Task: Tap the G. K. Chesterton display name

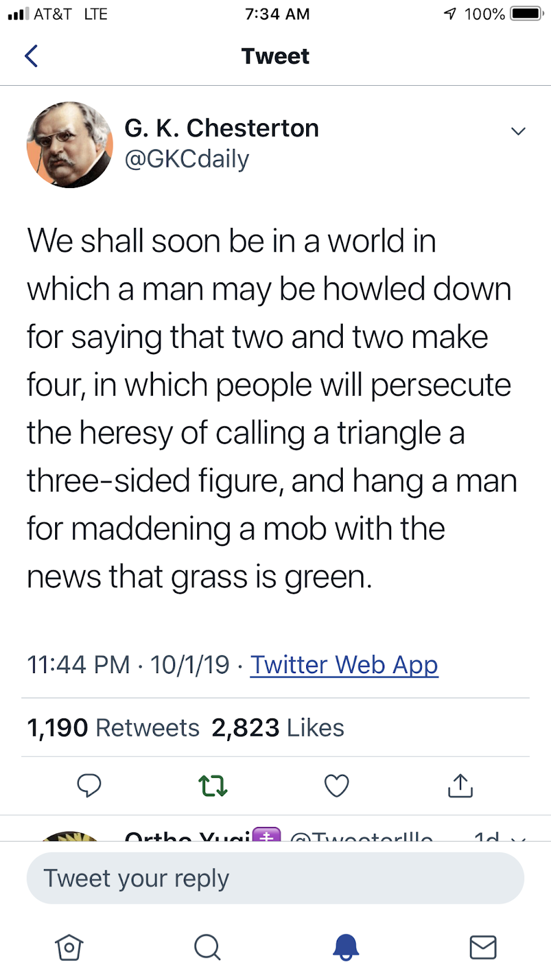Action: (222, 129)
